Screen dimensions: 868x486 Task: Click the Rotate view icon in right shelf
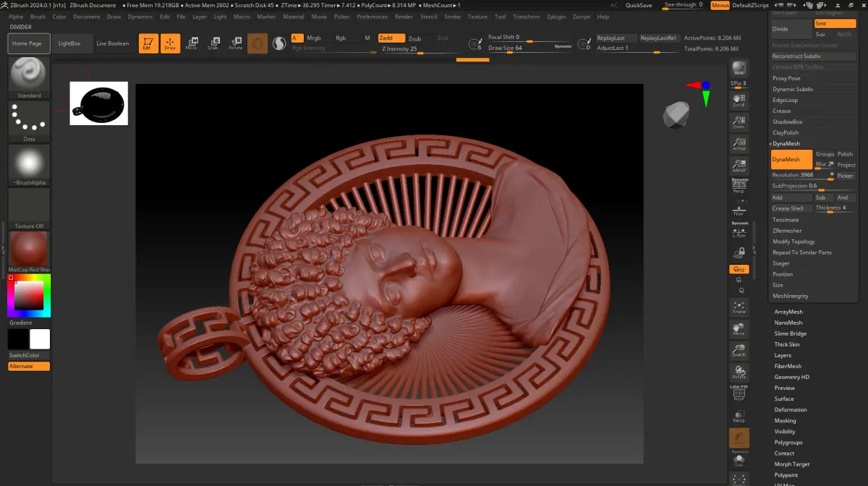739,372
